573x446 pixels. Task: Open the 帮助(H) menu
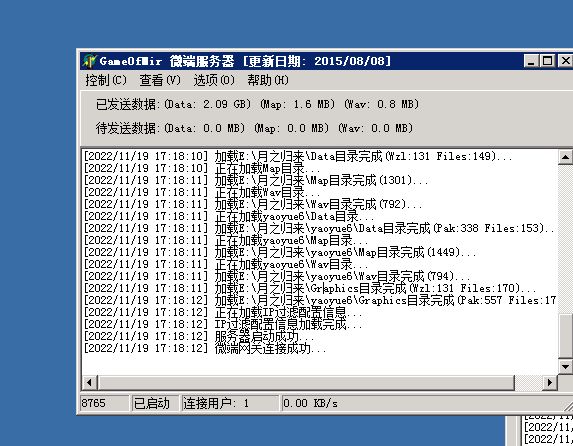coord(268,80)
